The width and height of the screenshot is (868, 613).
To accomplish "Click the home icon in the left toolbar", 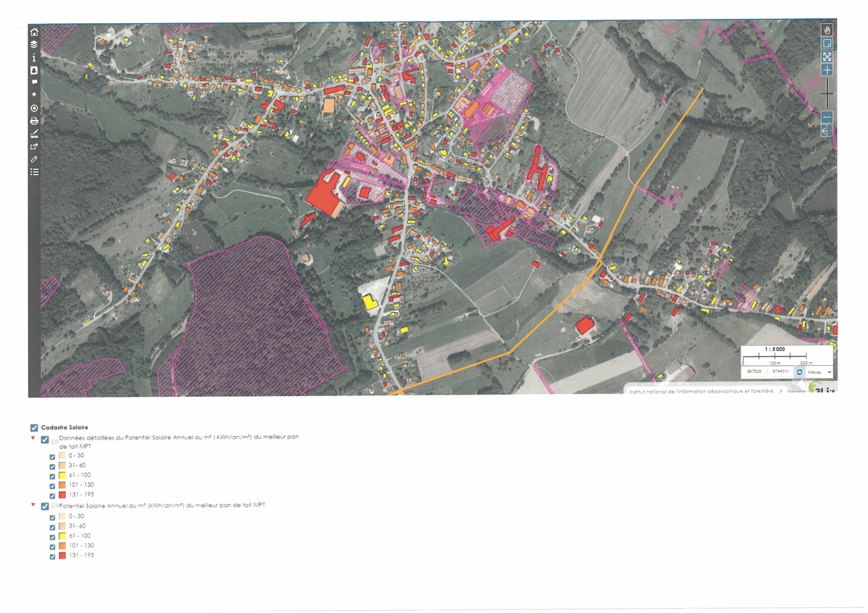I will point(34,32).
